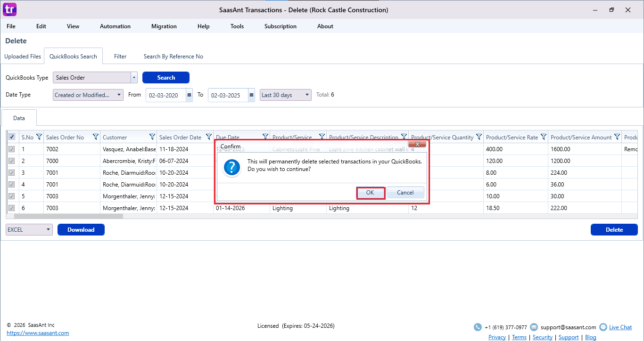Open the From date calendar picker
Viewport: 644px width, 341px height.
click(x=190, y=95)
